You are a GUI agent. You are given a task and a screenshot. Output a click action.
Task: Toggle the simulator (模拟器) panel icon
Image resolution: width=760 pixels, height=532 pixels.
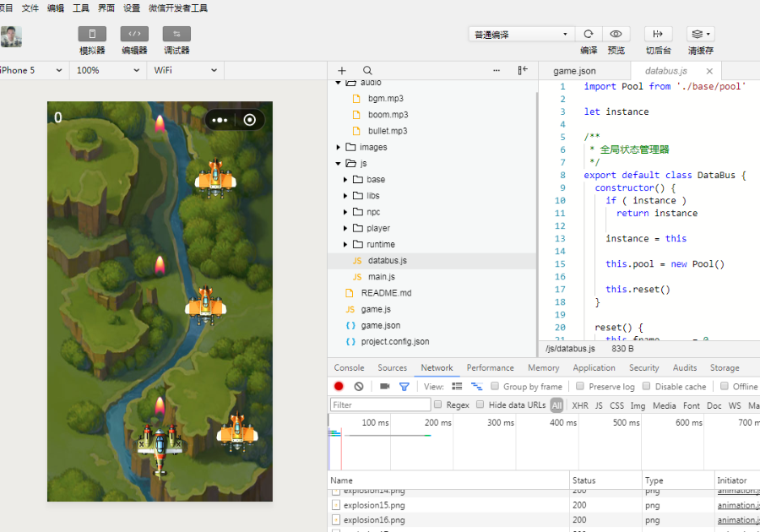(92, 34)
